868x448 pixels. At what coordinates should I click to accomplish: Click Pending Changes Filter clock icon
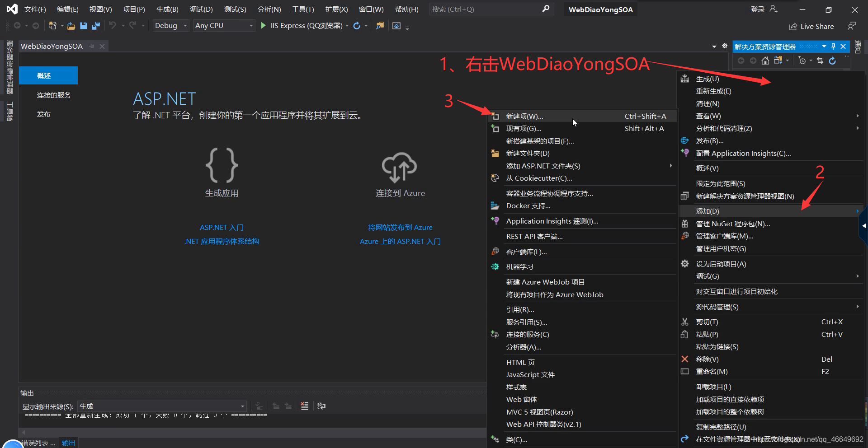802,61
